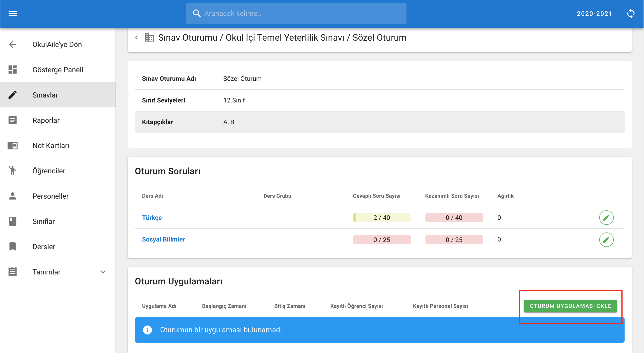Open the Türkçe lesson link
Image resolution: width=644 pixels, height=353 pixels.
[x=152, y=218]
